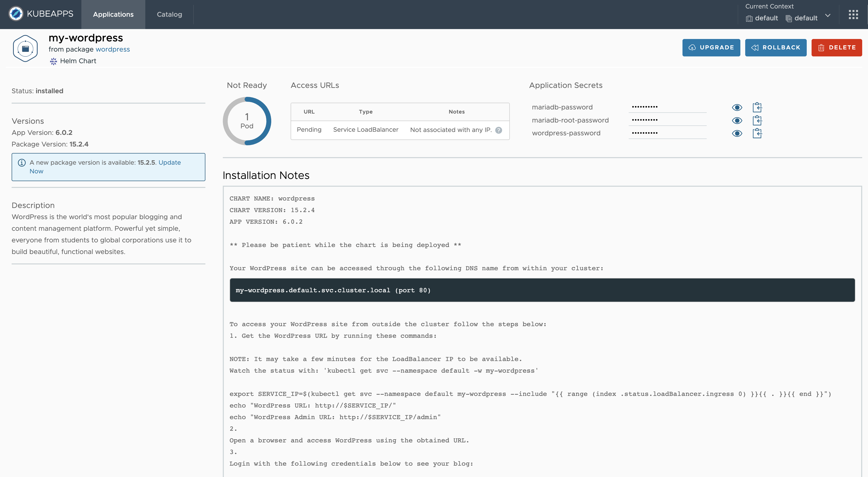868x477 pixels.
Task: Toggle visibility of wordpress-password secret
Action: [x=736, y=133]
